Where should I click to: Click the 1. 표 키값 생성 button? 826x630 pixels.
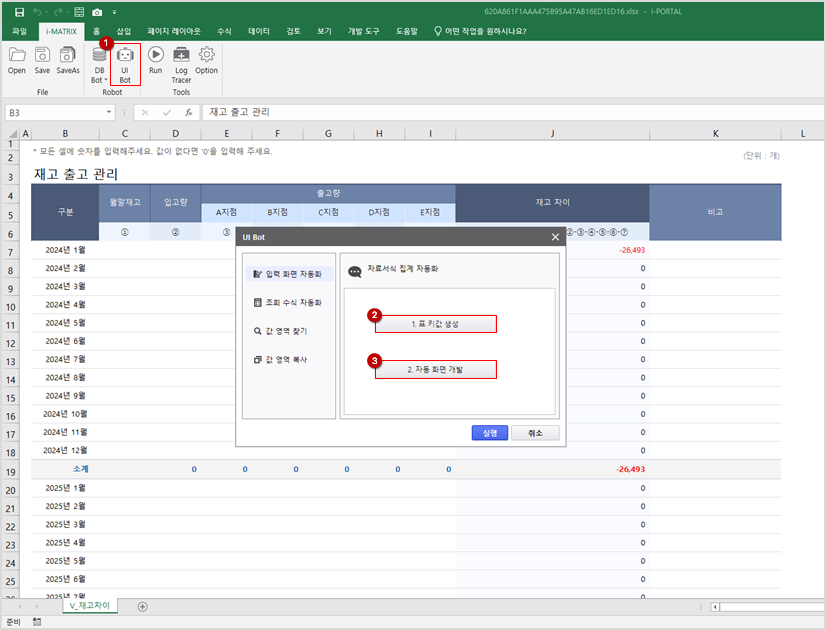(436, 325)
